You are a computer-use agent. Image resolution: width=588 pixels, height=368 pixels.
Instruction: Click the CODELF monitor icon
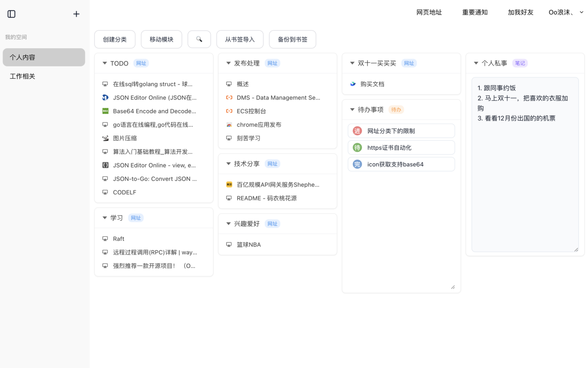(105, 192)
